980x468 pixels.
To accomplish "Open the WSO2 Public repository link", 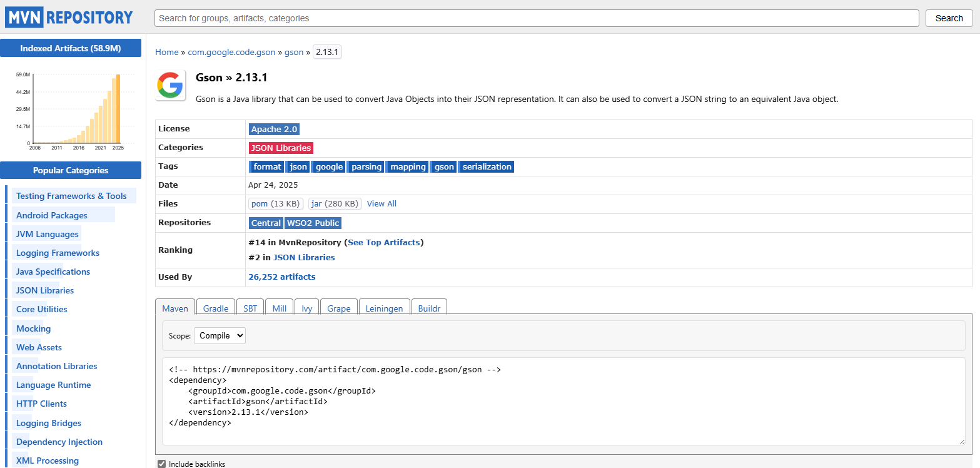I will (x=313, y=223).
